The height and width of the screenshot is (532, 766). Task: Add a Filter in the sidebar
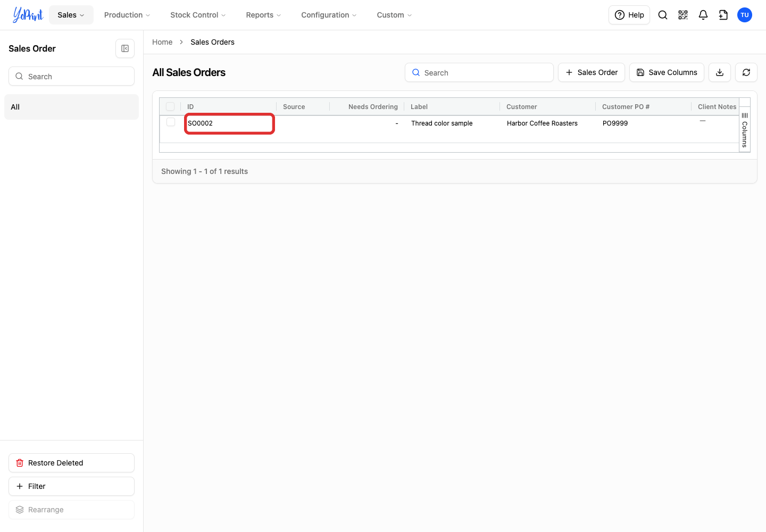click(x=71, y=486)
